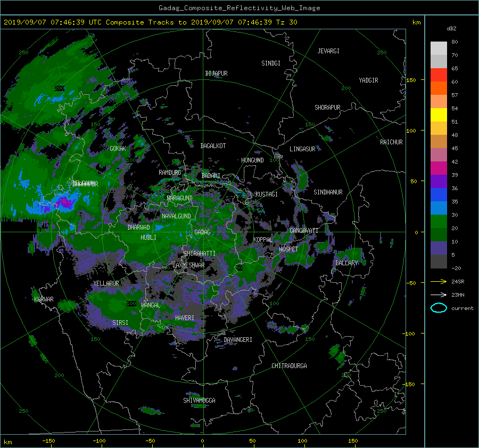Image resolution: width=479 pixels, height=448 pixels.
Task: Click the dBZ legend heading
Action: tap(451, 28)
